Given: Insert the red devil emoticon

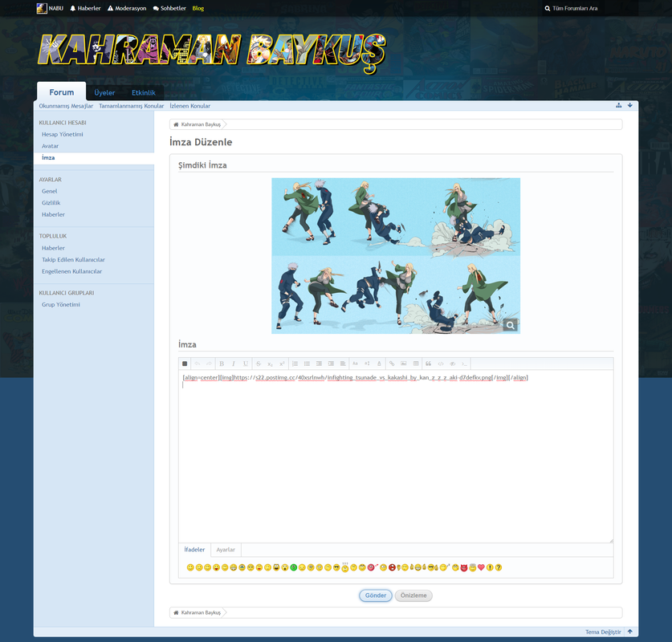Looking at the screenshot, I should tap(464, 567).
